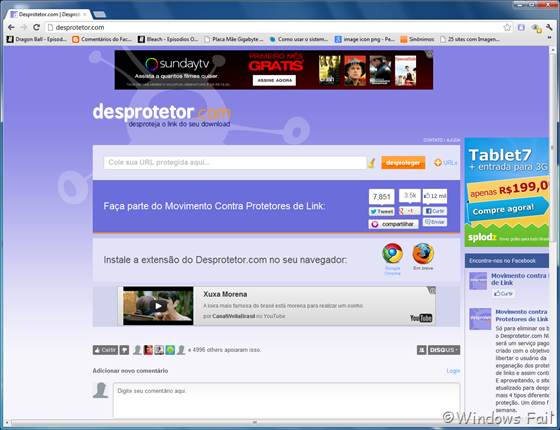Click the splodz logo on ad
The width and height of the screenshot is (560, 430).
point(482,237)
